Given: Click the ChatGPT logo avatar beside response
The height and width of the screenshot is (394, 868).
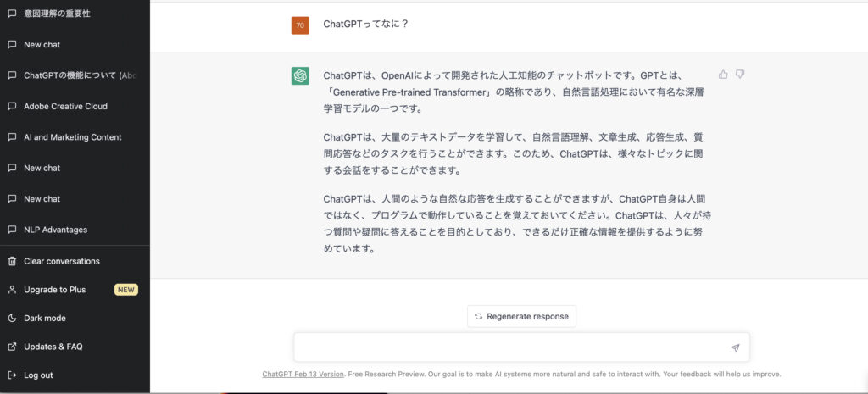Looking at the screenshot, I should point(300,75).
